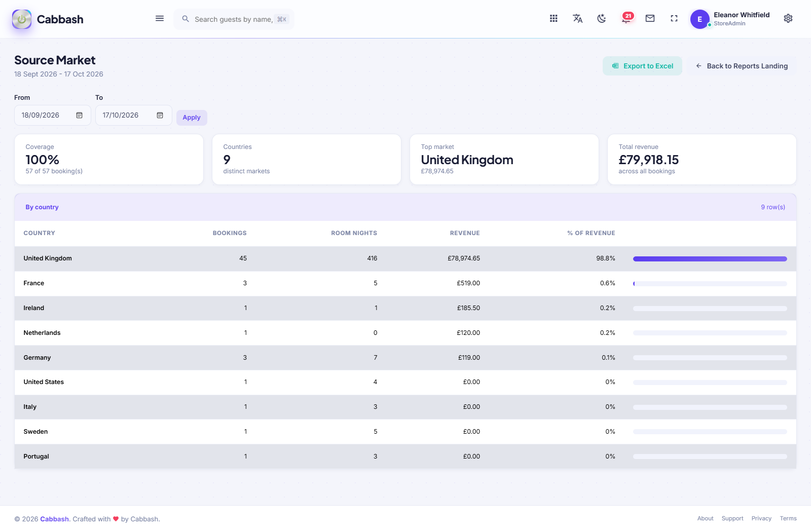Image resolution: width=811 pixels, height=532 pixels.
Task: Click France revenue progress bar
Action: click(710, 284)
